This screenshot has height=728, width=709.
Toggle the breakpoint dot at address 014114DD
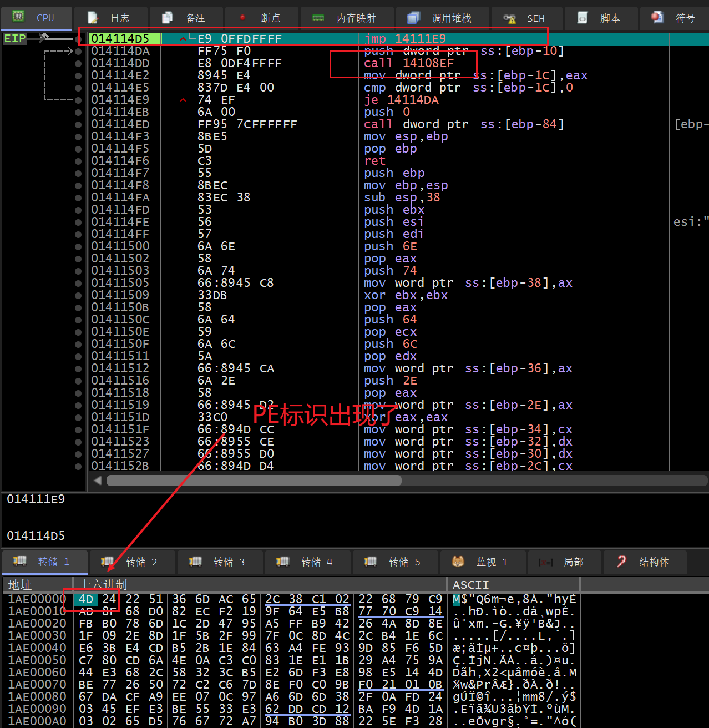[x=78, y=63]
